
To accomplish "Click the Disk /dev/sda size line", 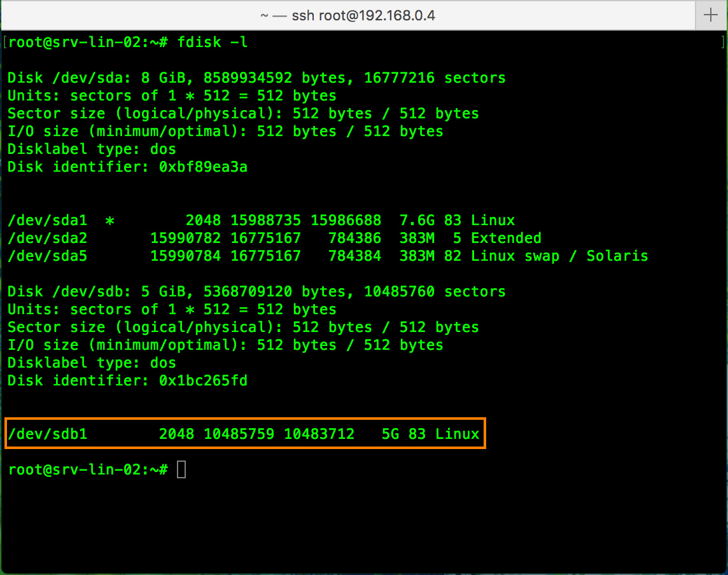I will (255, 78).
